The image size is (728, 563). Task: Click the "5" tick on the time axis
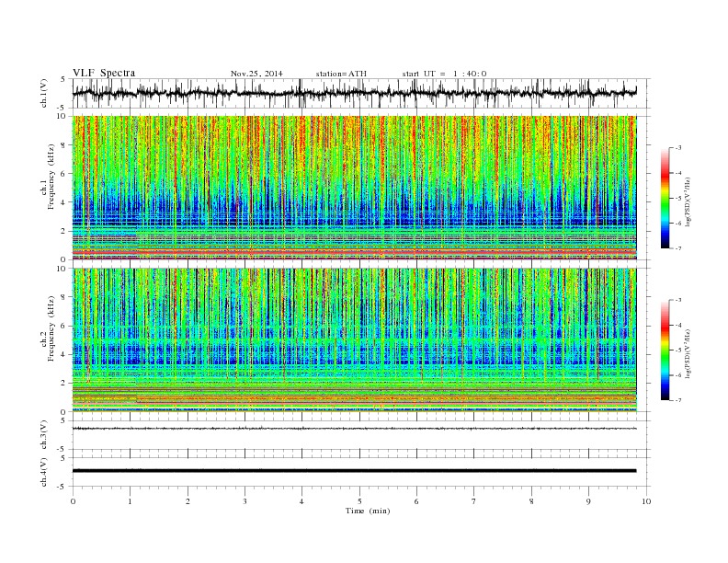pos(359,501)
